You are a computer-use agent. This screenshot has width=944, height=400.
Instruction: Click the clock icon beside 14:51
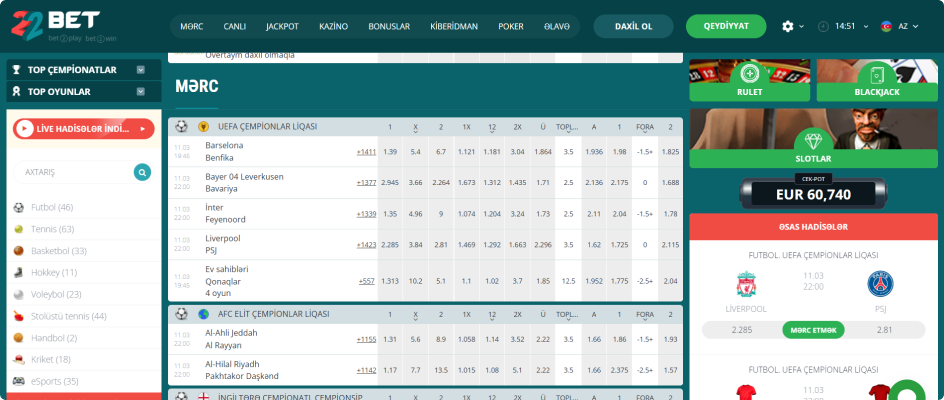(823, 26)
